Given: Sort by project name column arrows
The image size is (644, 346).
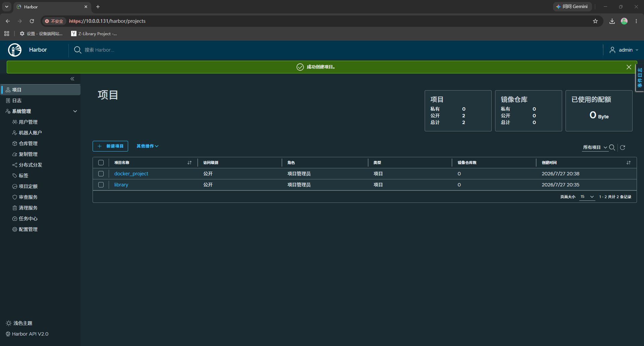Looking at the screenshot, I should click(190, 163).
